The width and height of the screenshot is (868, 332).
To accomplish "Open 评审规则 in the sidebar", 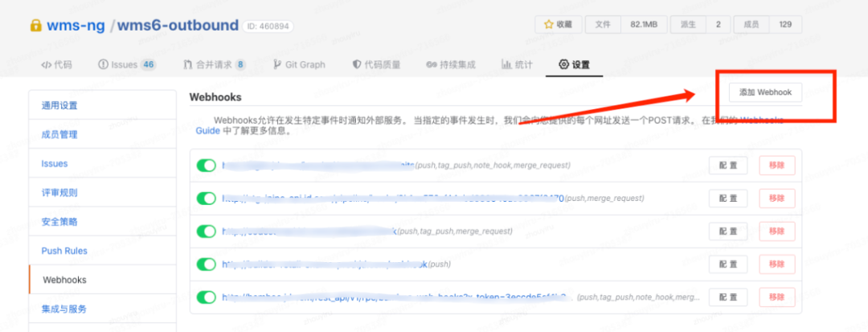I will (102, 193).
